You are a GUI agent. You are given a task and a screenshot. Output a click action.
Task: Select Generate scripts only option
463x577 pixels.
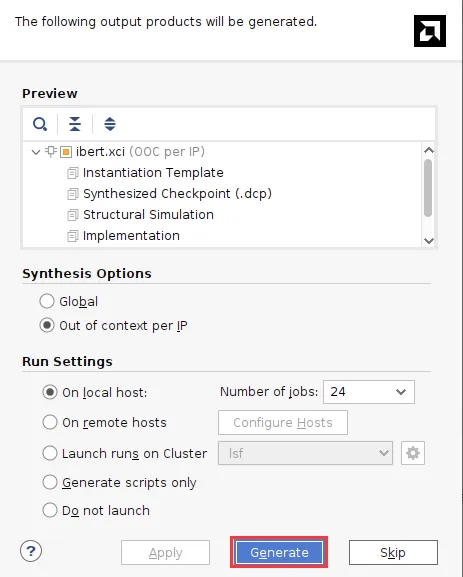pos(50,482)
